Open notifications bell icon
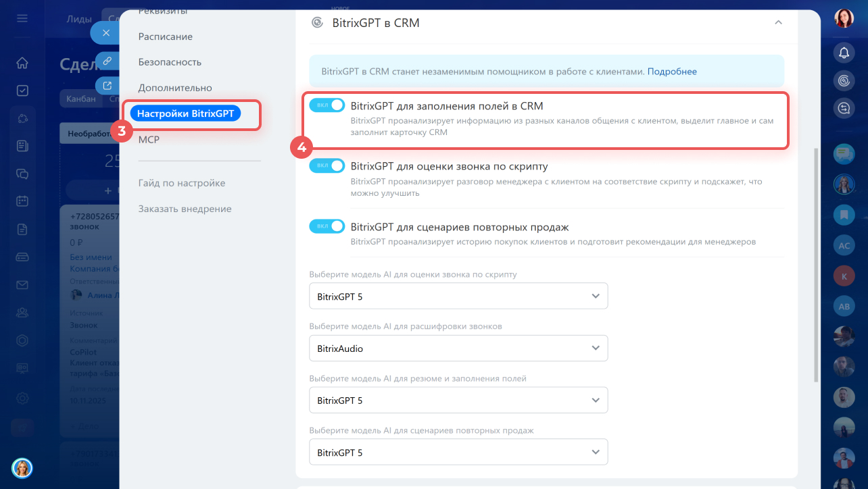Screen dimensions: 868x489 [x=844, y=52]
